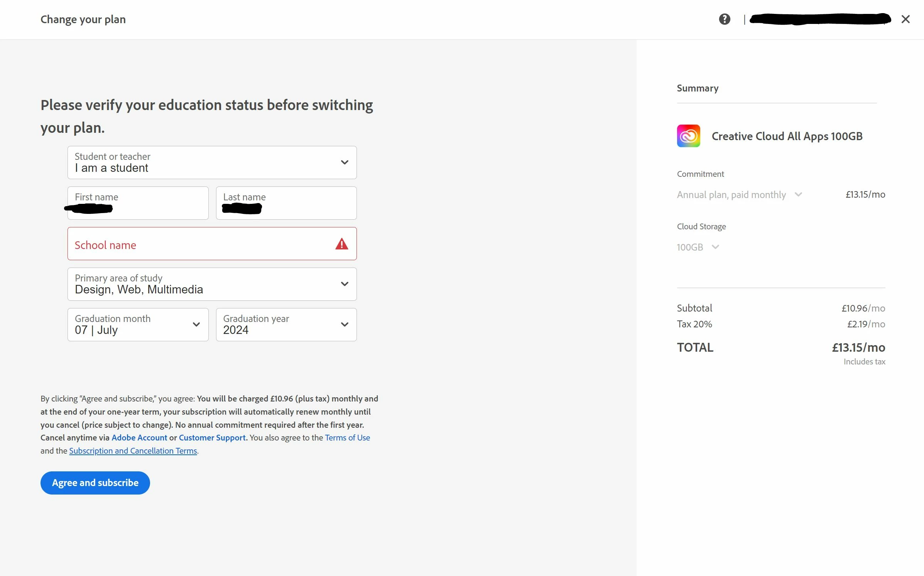
Task: Close the Change your plan dialog
Action: [x=905, y=19]
